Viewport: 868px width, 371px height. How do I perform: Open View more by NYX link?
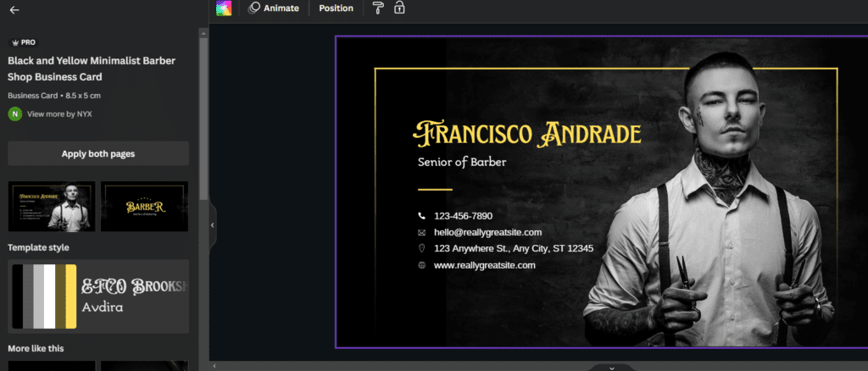60,114
